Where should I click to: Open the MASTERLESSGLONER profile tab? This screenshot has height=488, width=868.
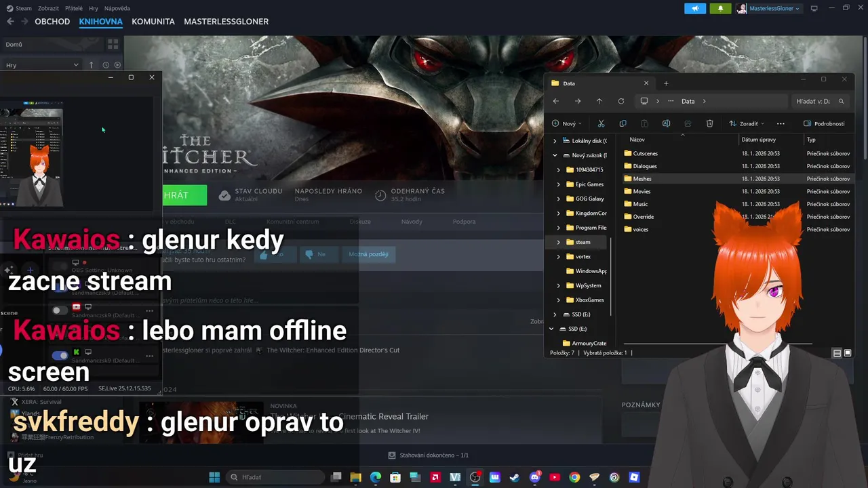pos(226,22)
